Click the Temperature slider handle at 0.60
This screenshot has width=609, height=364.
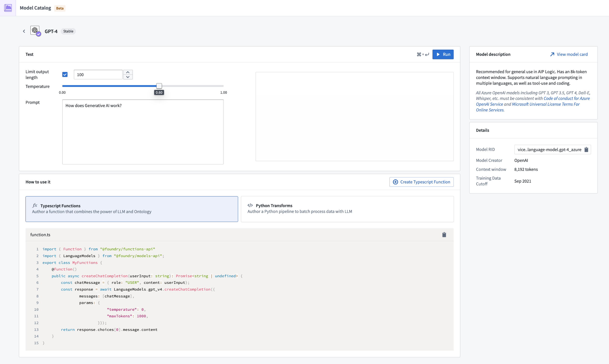point(159,86)
